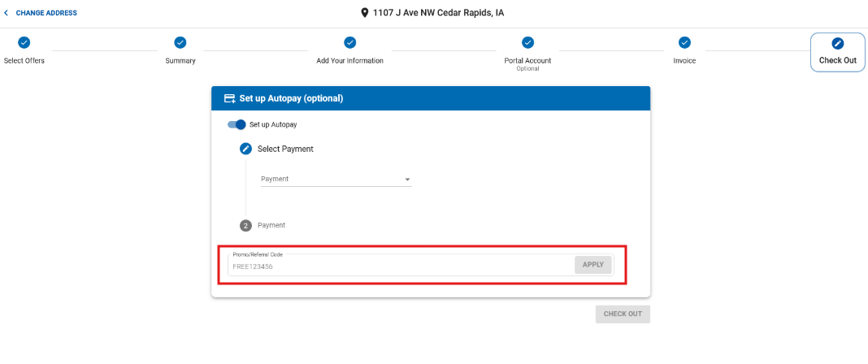
Task: Click the location pin icon next to address
Action: click(x=365, y=13)
